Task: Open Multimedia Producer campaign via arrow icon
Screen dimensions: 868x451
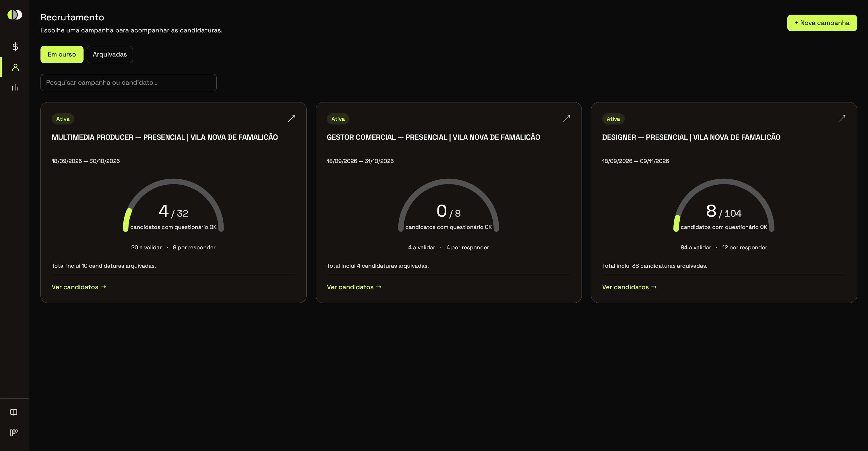Action: [291, 118]
